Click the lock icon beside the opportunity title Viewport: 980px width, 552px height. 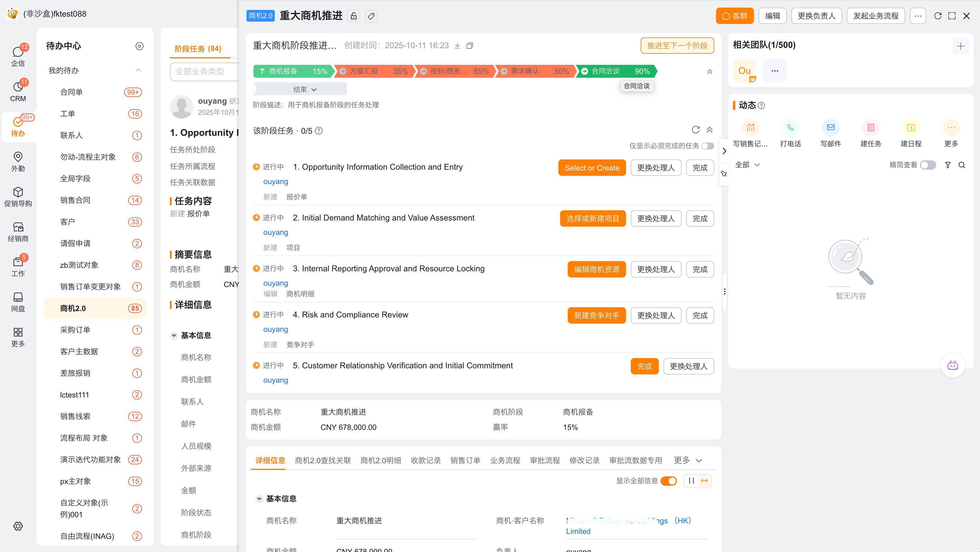coord(353,16)
